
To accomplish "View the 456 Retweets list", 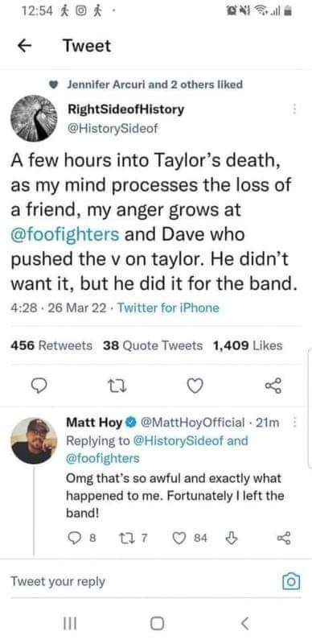I will click(x=51, y=345).
